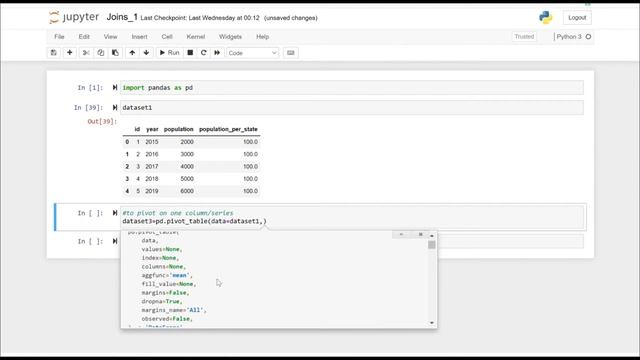Click run icon beside the empty last cell
Viewport: 640px width, 360px height.
[x=115, y=241]
